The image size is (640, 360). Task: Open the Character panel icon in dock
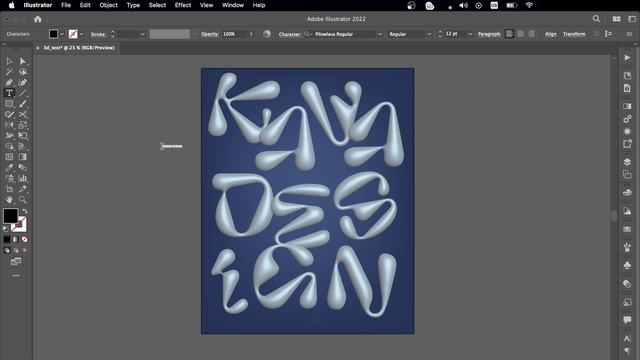[x=627, y=338]
